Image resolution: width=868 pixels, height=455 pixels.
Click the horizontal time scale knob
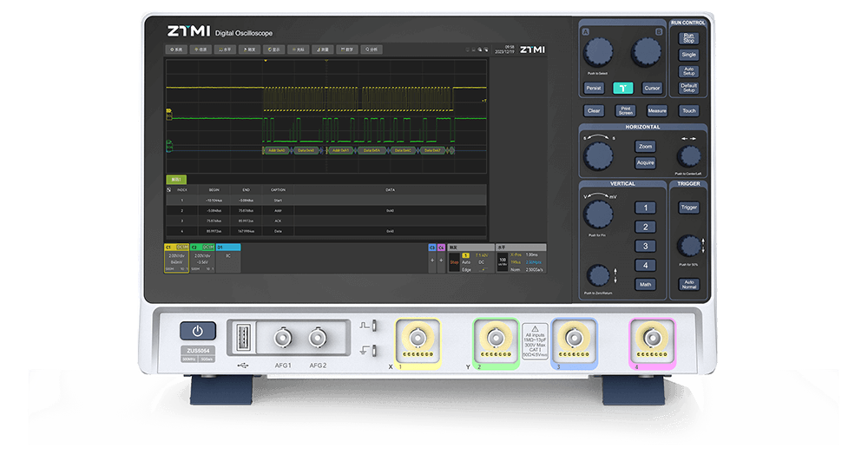pos(597,156)
